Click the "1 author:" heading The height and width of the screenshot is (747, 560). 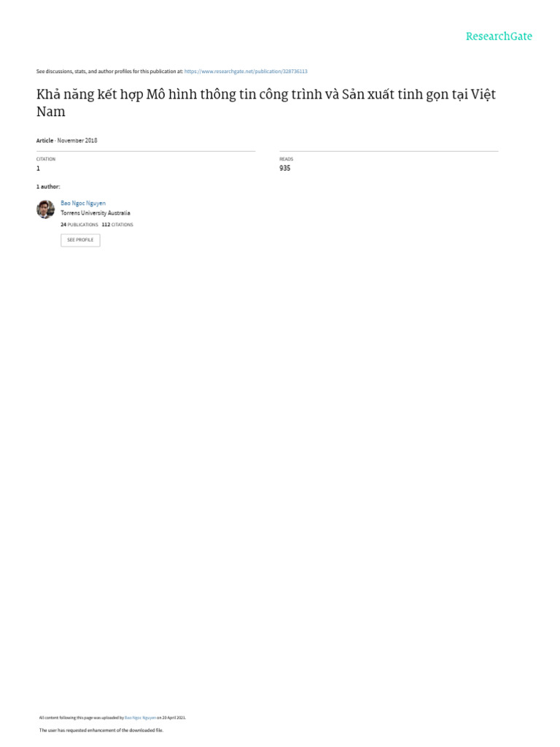click(x=48, y=187)
